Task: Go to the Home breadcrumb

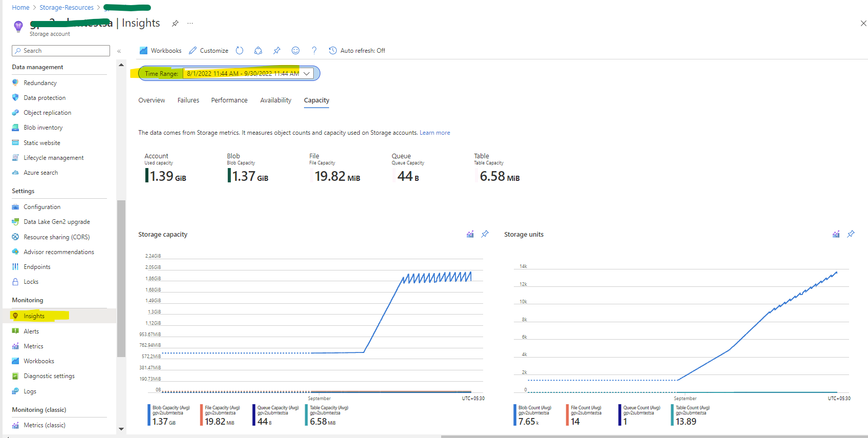Action: [x=20, y=8]
